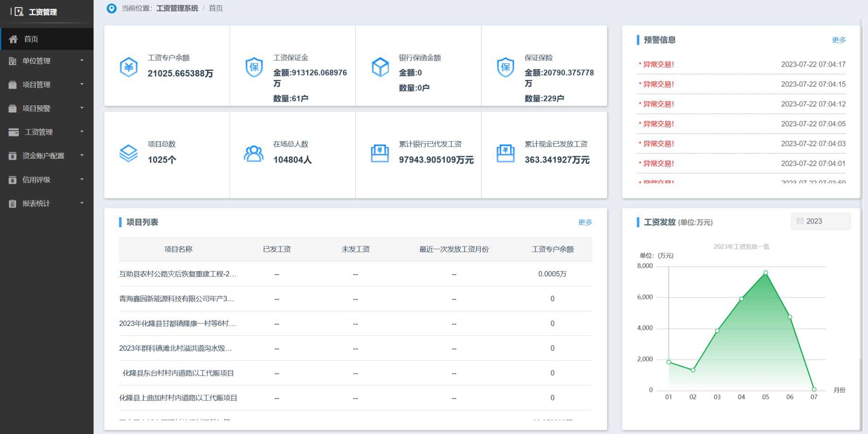
Task: Click the 资金账户配置 account icon
Action: pos(13,155)
